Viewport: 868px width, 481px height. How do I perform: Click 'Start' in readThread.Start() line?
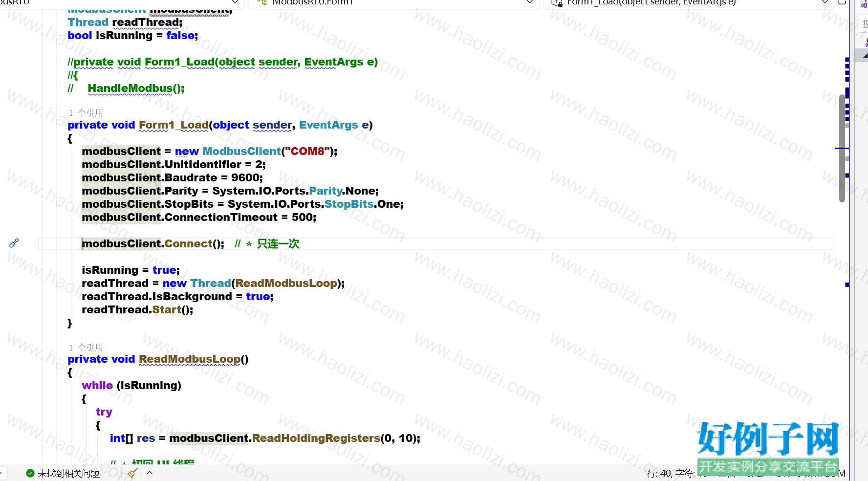coord(167,309)
